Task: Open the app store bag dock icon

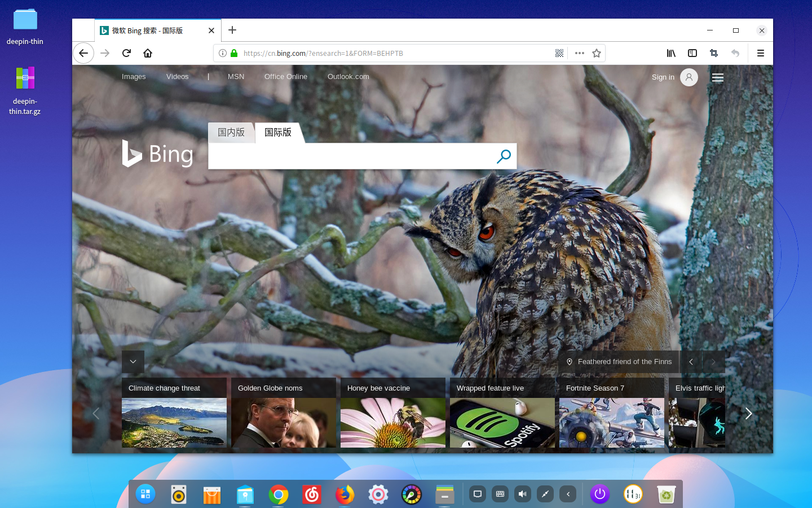Action: (212, 494)
